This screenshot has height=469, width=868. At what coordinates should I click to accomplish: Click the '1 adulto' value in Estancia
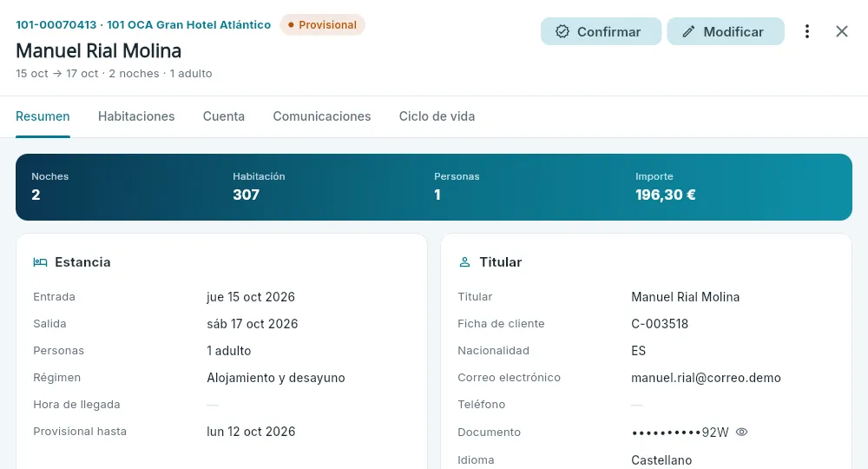(x=228, y=351)
